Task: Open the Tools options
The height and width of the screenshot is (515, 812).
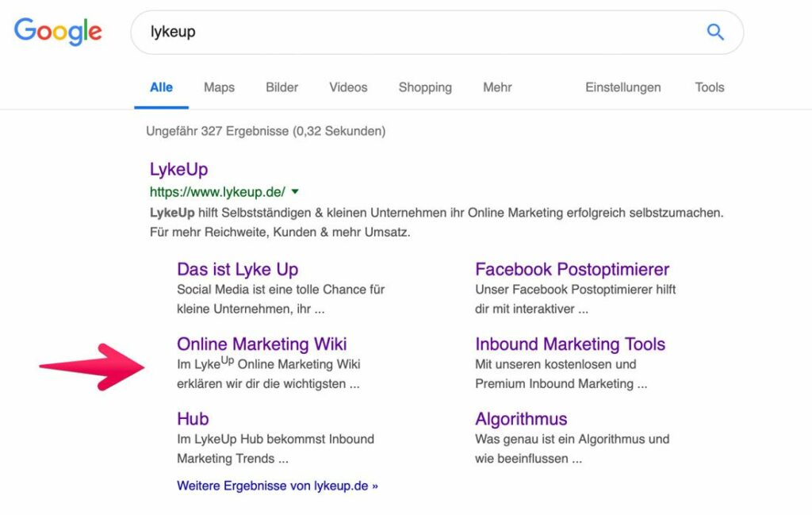Action: (x=708, y=87)
